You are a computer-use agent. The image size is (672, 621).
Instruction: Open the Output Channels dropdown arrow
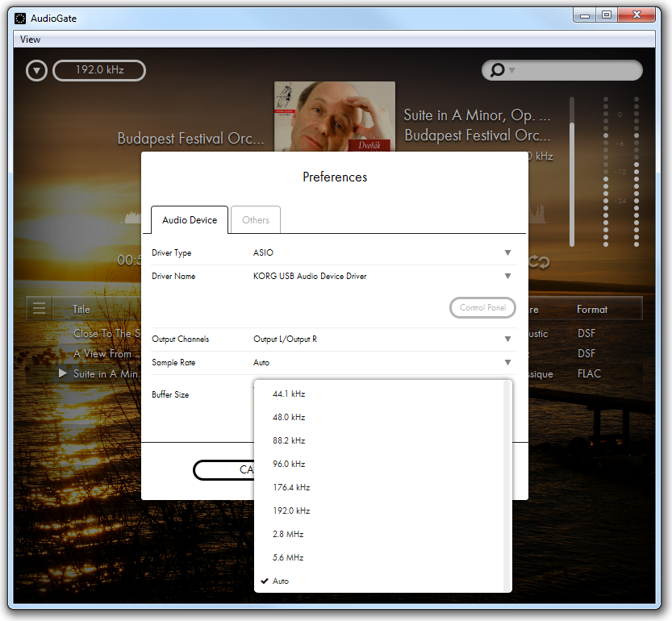tap(508, 339)
